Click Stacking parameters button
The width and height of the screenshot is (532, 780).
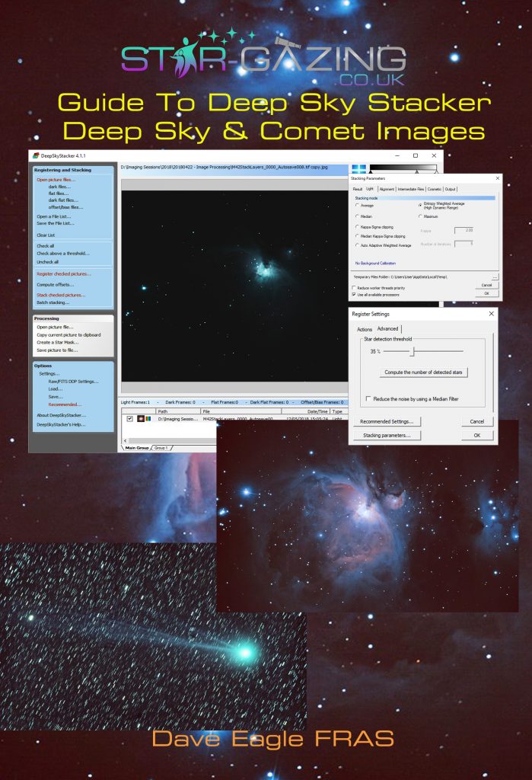point(387,435)
